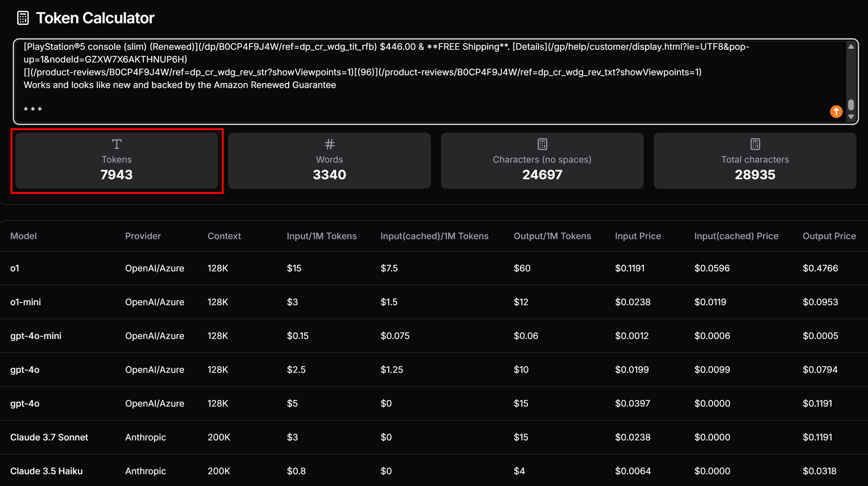
Task: Click $0.0794 output price for gpt-4o
Action: 820,370
